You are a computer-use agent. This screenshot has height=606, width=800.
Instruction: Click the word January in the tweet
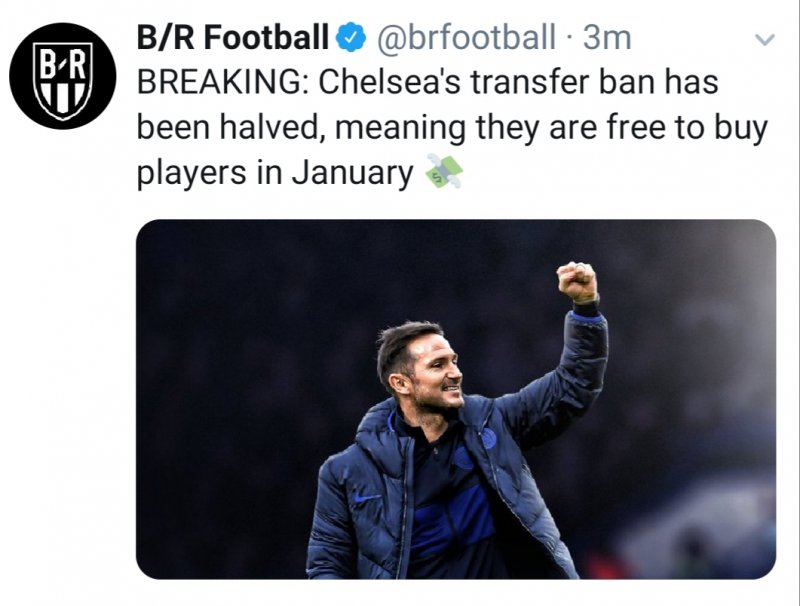(351, 173)
